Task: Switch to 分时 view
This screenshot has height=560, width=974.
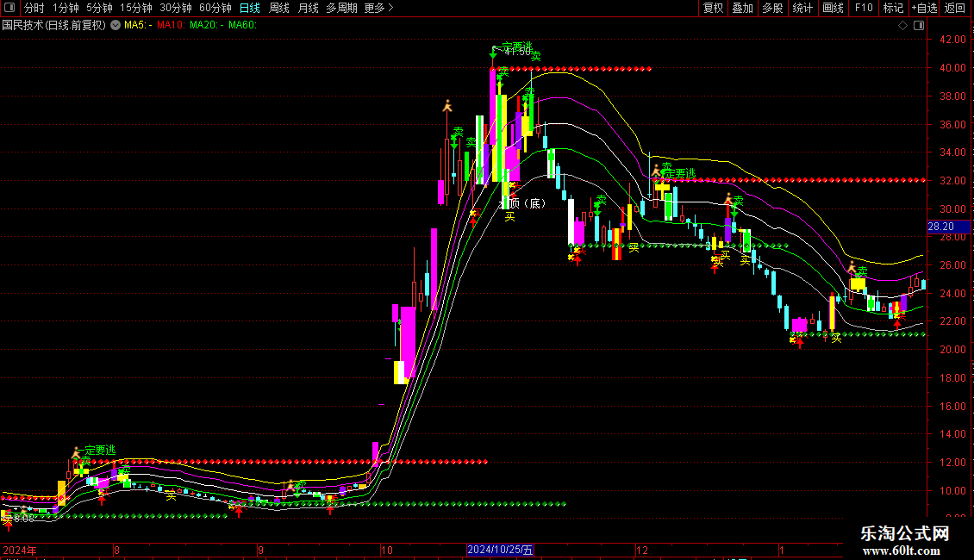Action: pyautogui.click(x=34, y=8)
